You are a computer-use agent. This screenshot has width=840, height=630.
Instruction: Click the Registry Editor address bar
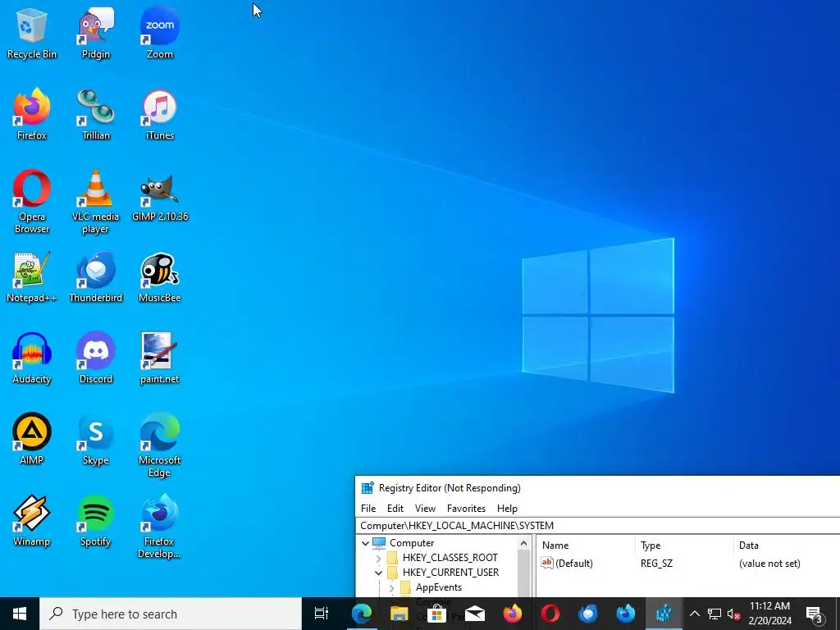tap(597, 526)
